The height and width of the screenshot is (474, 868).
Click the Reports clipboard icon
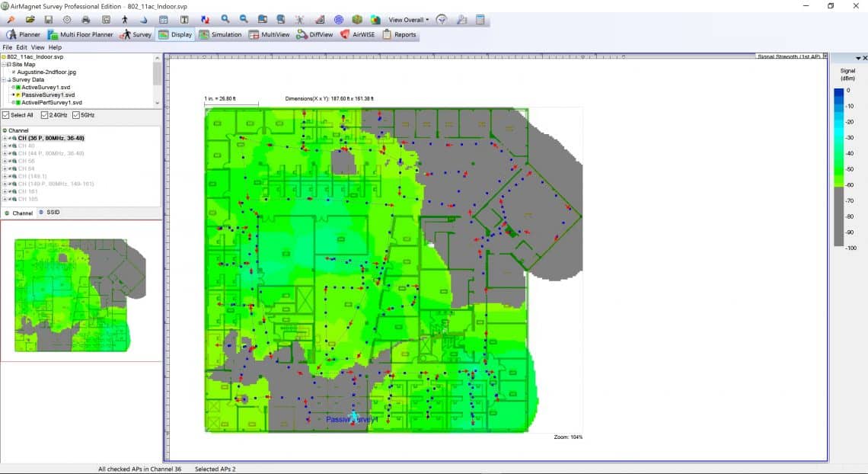(x=388, y=34)
